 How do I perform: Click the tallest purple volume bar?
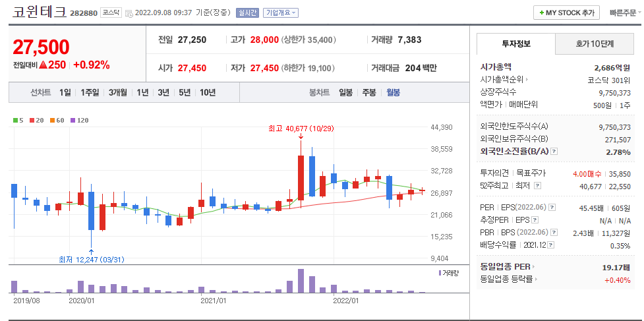[x=301, y=281]
